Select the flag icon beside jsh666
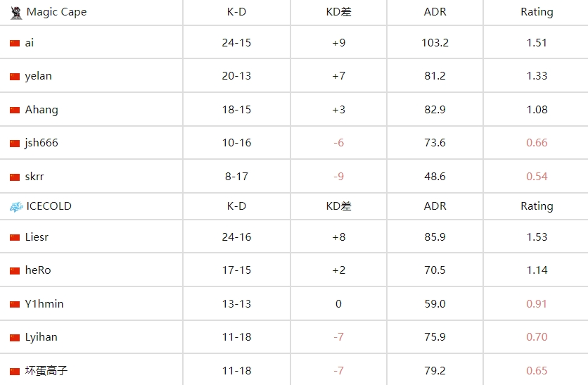The height and width of the screenshot is (385, 588). 15,143
